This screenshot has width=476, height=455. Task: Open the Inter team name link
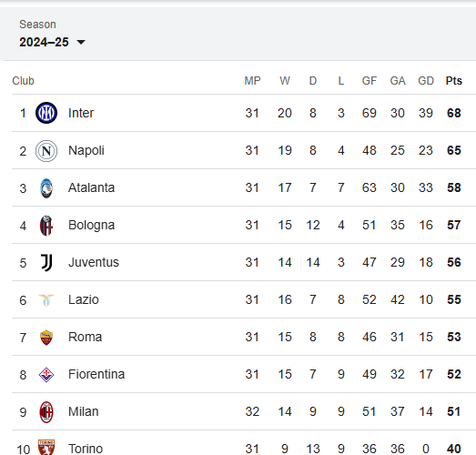point(81,113)
